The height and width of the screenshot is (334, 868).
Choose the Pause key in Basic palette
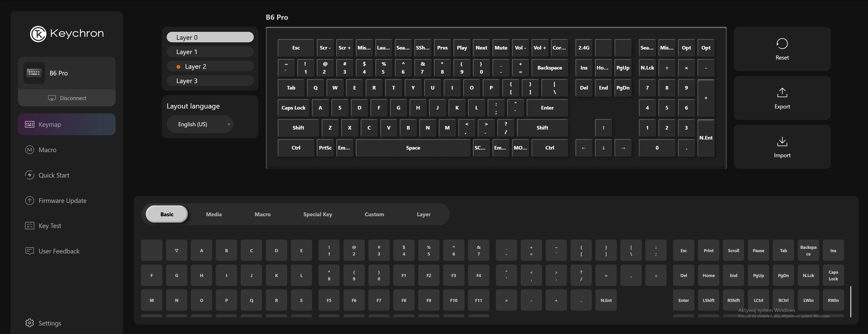(x=758, y=250)
